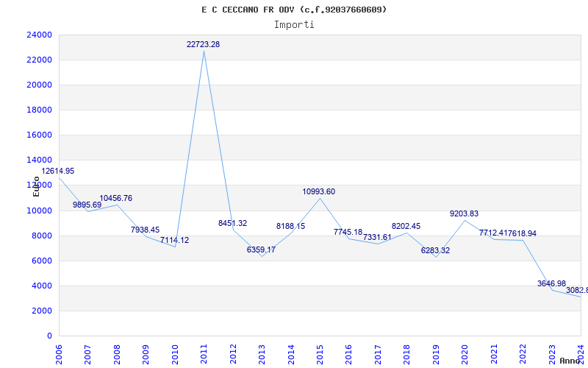Click the y-axis value 10000

(x=40, y=210)
